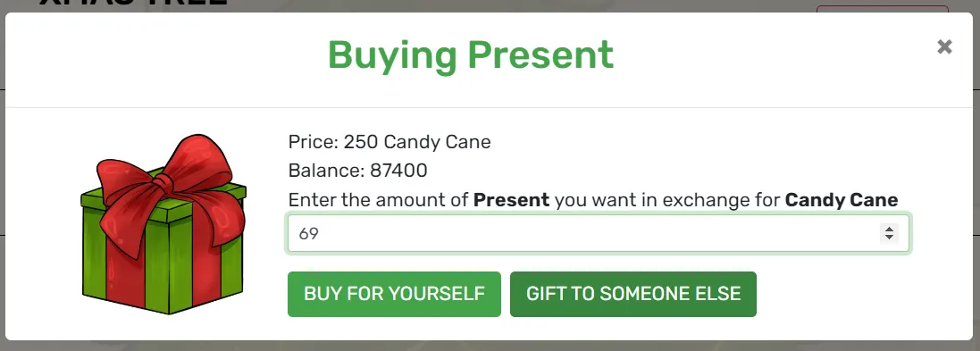Click the red-outlined button behind the dialog
This screenshot has width=980, height=351.
(x=883, y=9)
